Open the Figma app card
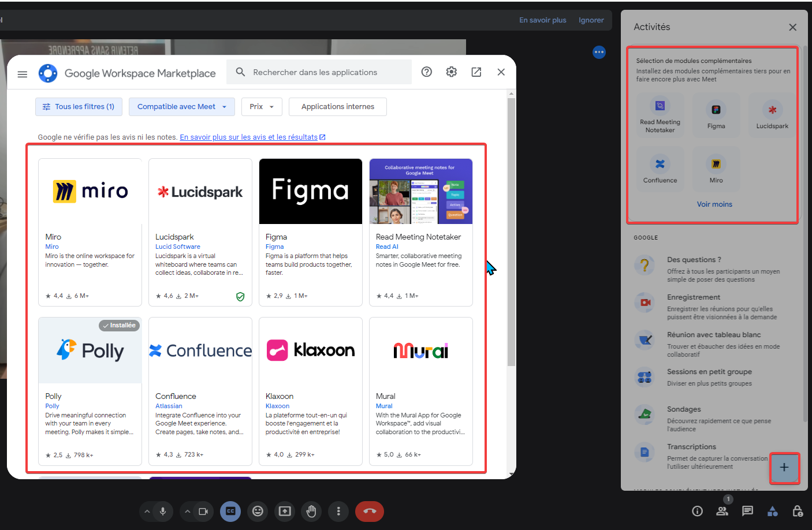 (311, 232)
